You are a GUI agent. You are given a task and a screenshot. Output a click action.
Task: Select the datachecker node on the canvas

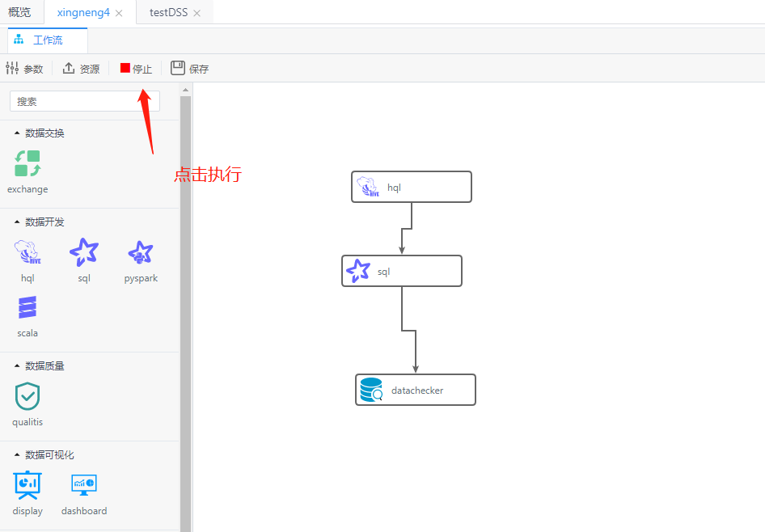(x=415, y=390)
